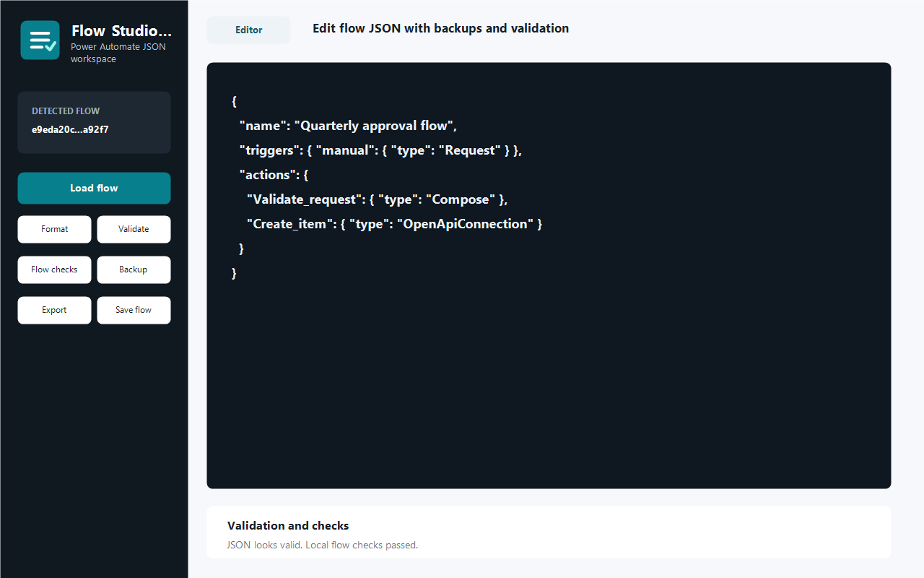Click the "triggers" line in the editor
Image resolution: width=924 pixels, height=578 pixels.
(x=380, y=150)
